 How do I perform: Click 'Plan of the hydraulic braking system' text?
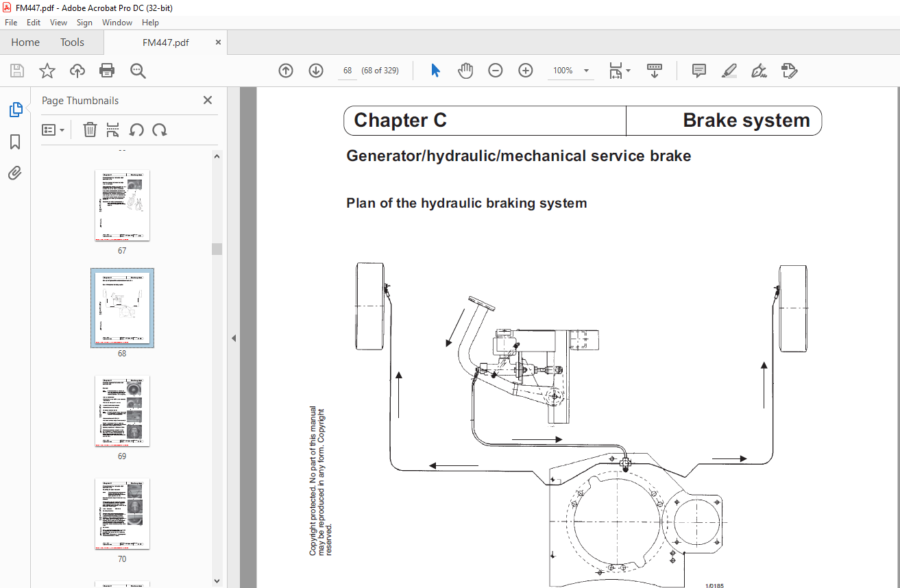point(467,203)
